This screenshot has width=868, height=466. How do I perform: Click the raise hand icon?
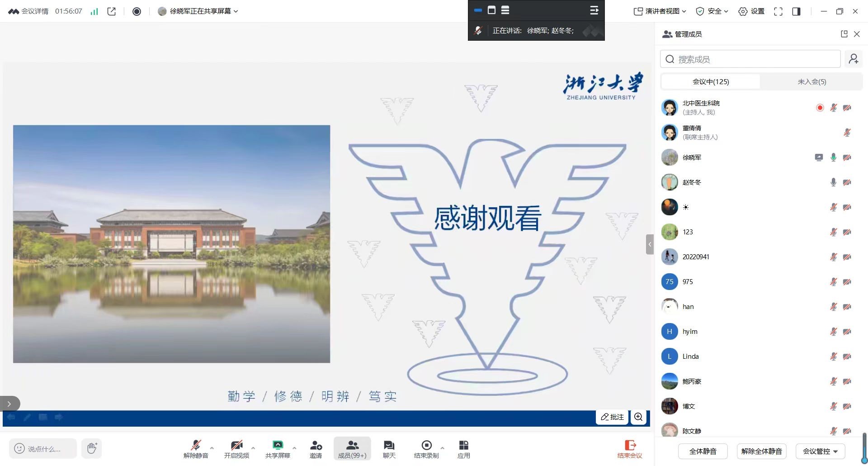pos(92,448)
